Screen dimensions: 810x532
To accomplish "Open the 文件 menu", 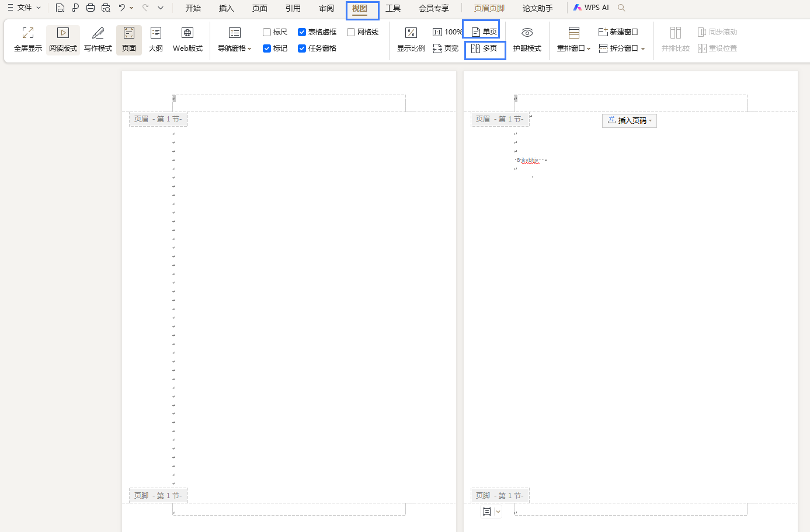I will (x=24, y=8).
